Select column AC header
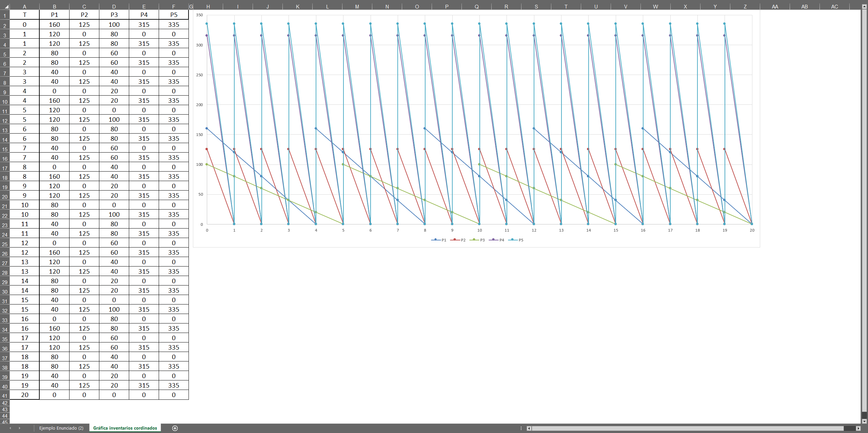This screenshot has width=868, height=433. (x=834, y=6)
